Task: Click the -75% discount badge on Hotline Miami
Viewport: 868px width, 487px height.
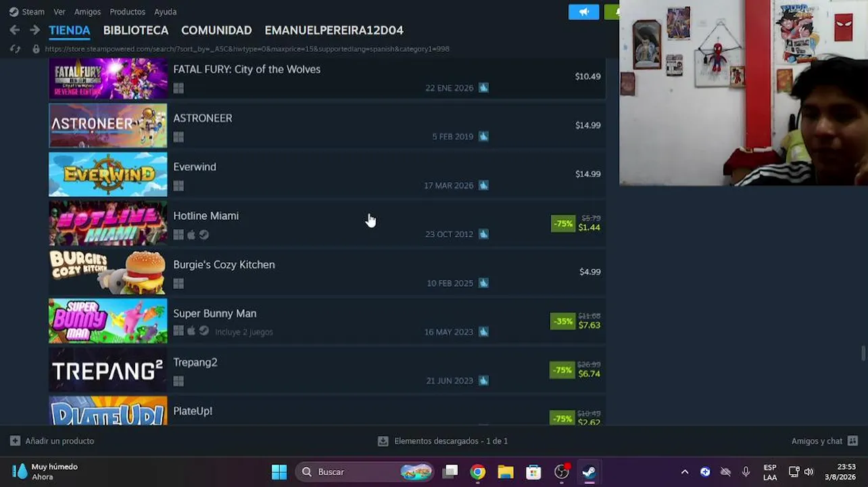Action: tap(563, 224)
